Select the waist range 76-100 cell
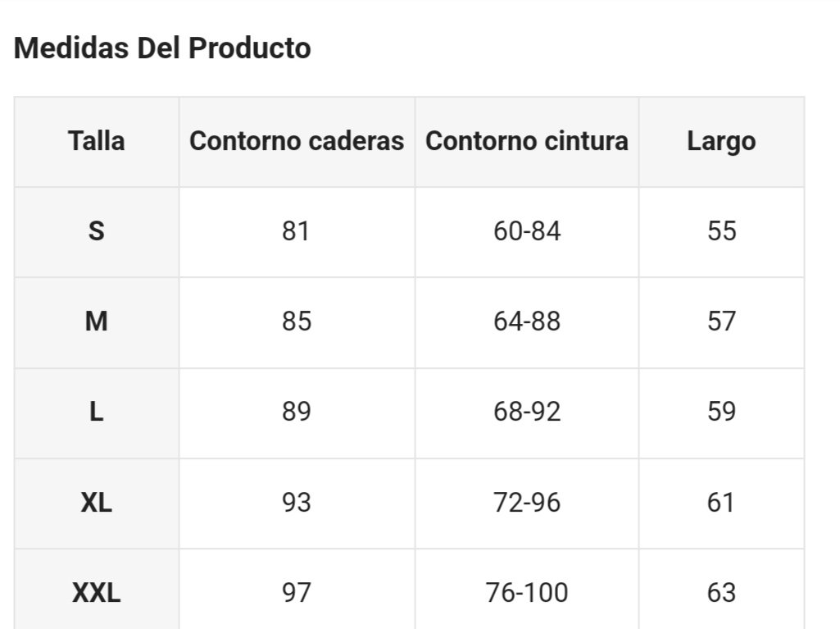 pos(527,590)
